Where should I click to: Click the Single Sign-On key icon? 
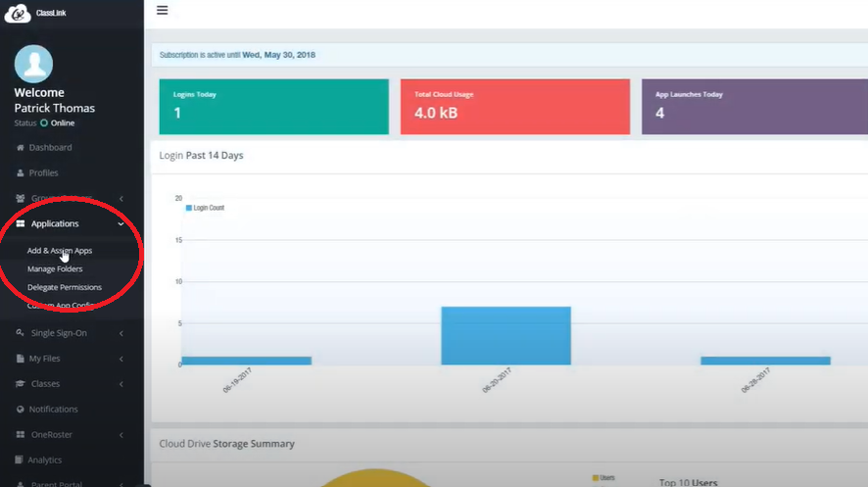(x=21, y=332)
